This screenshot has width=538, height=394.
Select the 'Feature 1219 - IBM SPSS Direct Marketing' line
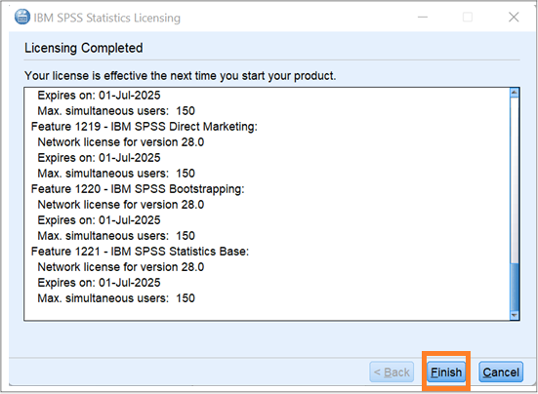(144, 127)
